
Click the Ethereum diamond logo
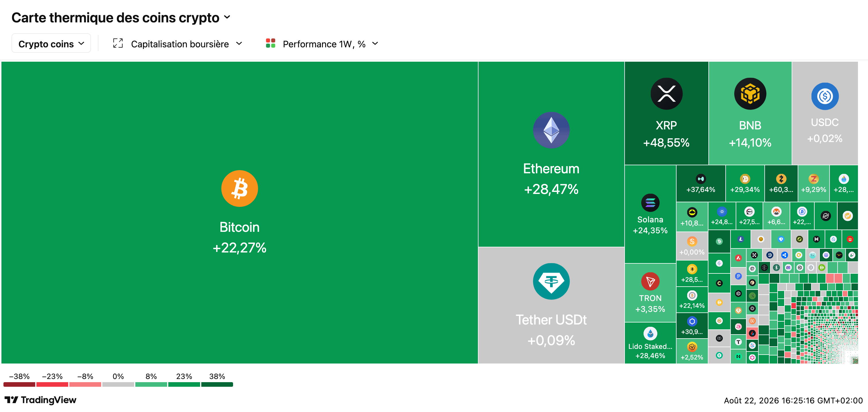click(551, 130)
